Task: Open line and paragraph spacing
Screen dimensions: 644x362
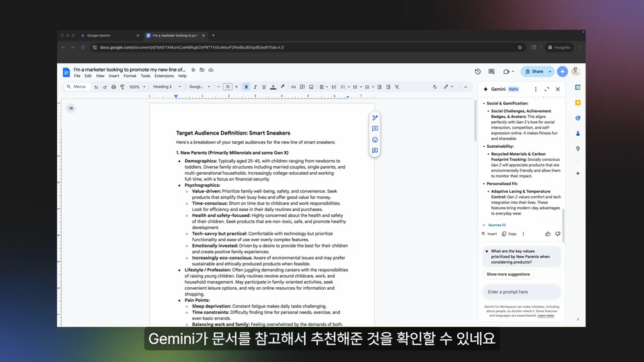Action: (334, 87)
